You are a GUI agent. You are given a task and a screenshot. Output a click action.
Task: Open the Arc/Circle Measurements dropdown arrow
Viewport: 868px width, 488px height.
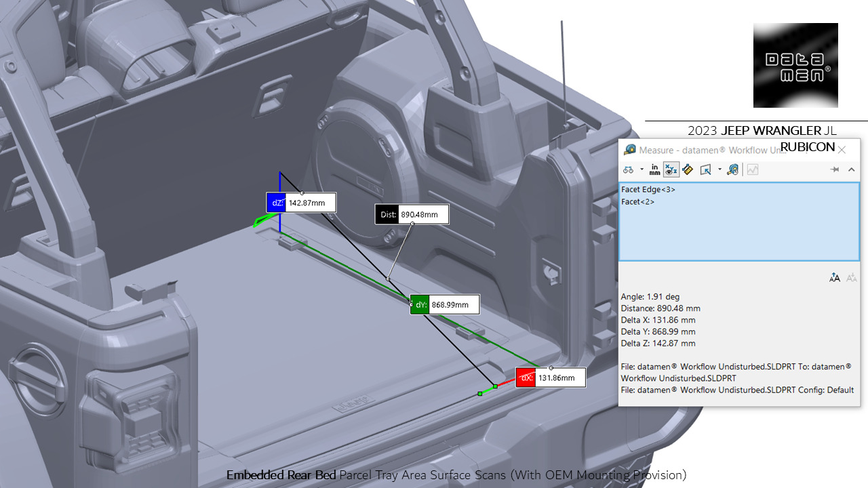(642, 170)
